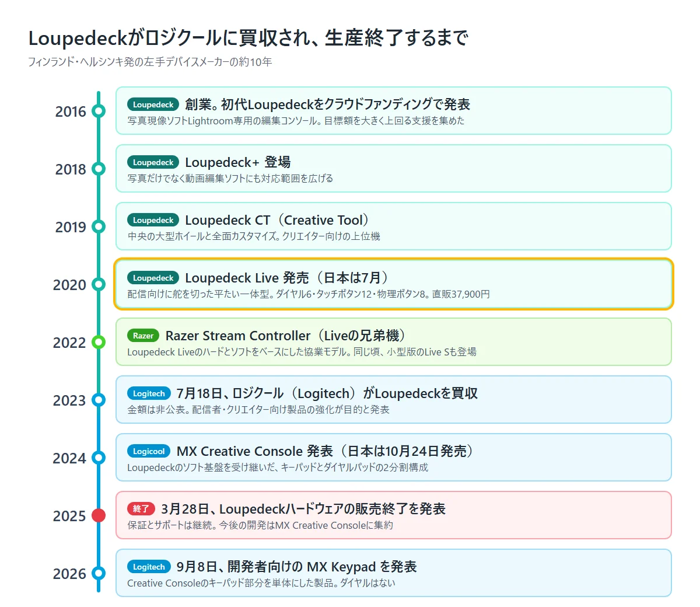Screen dimensions: 700x607
Task: Click the title 創業。初代Loupedeckをクラウドファンディングで発表
Action: pyautogui.click(x=328, y=104)
